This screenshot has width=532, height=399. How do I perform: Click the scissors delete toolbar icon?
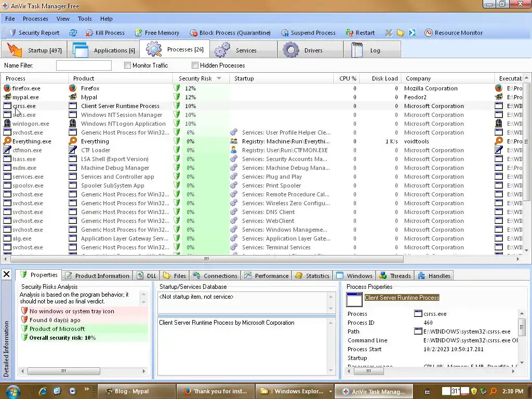pyautogui.click(x=389, y=33)
